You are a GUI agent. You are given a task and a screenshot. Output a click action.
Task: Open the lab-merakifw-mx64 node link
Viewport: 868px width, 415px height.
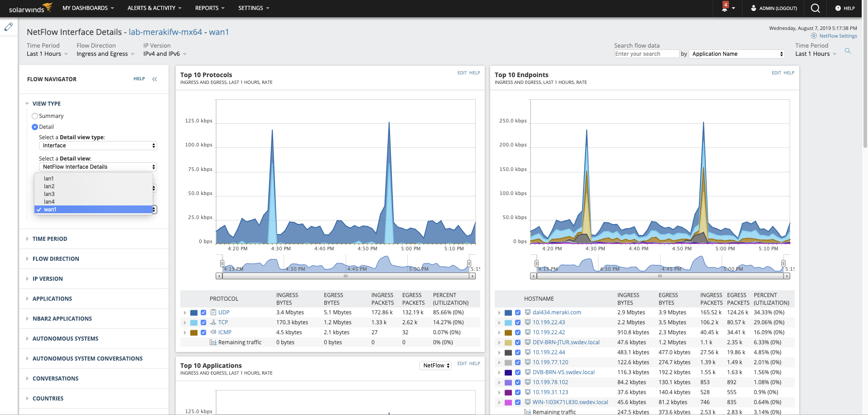165,32
